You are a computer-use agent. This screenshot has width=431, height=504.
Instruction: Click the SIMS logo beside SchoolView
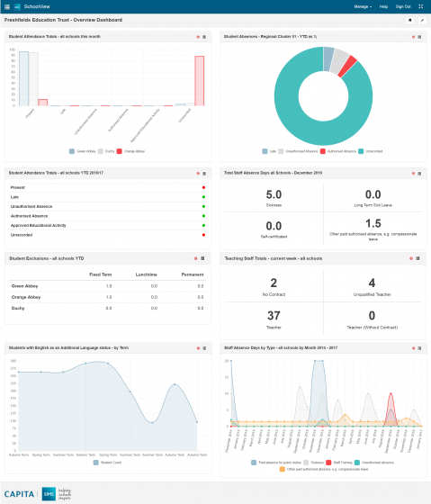17,6
